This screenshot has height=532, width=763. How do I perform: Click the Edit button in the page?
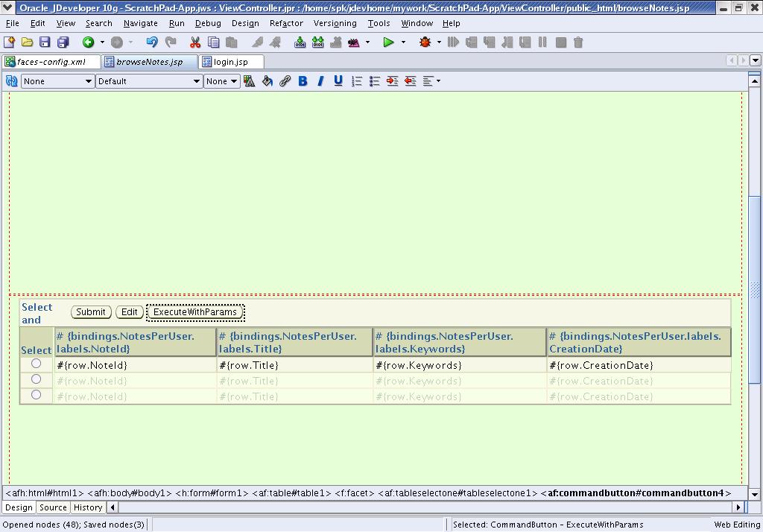[129, 312]
